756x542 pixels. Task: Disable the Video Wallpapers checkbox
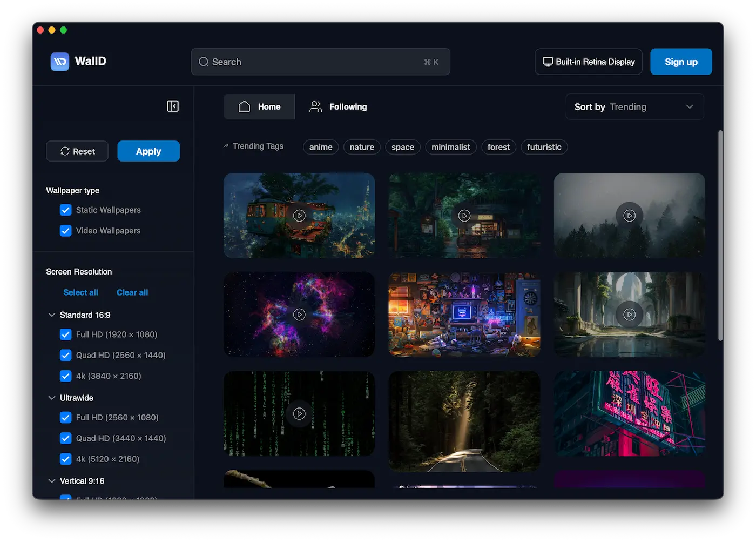tap(66, 231)
